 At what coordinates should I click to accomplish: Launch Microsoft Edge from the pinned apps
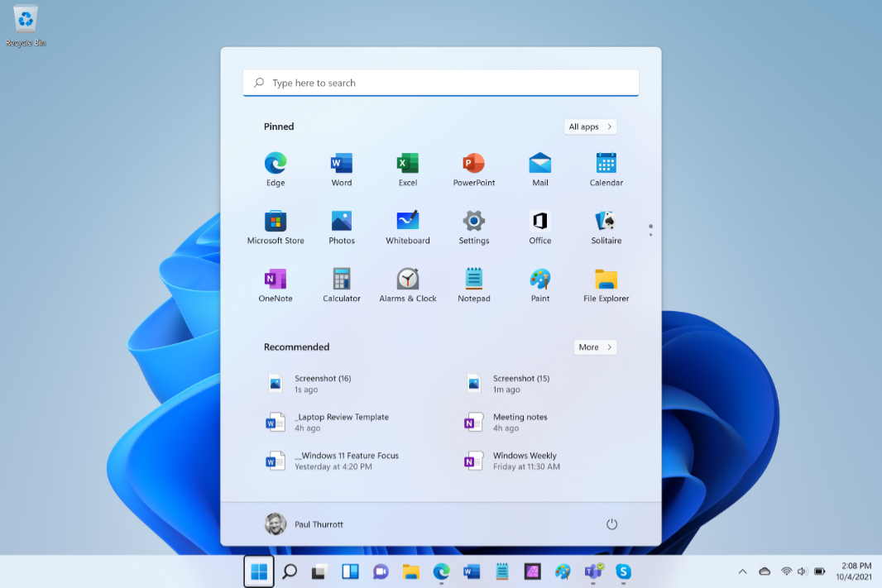point(275,168)
